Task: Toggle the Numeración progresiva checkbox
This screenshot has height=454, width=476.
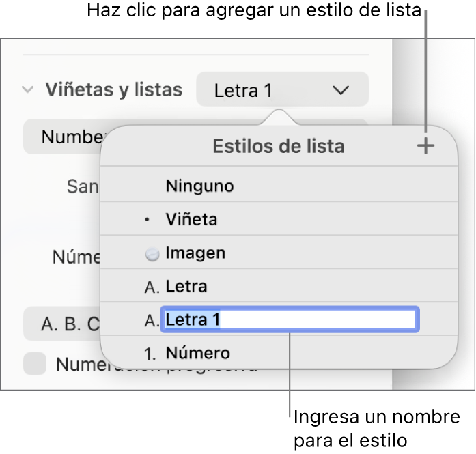Action: click(x=35, y=364)
